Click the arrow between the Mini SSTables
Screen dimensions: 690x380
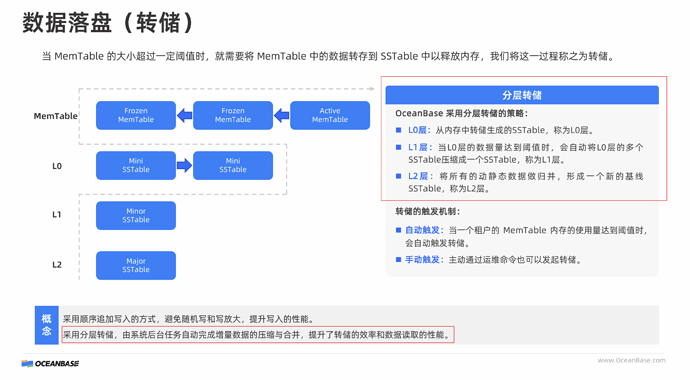tap(184, 165)
